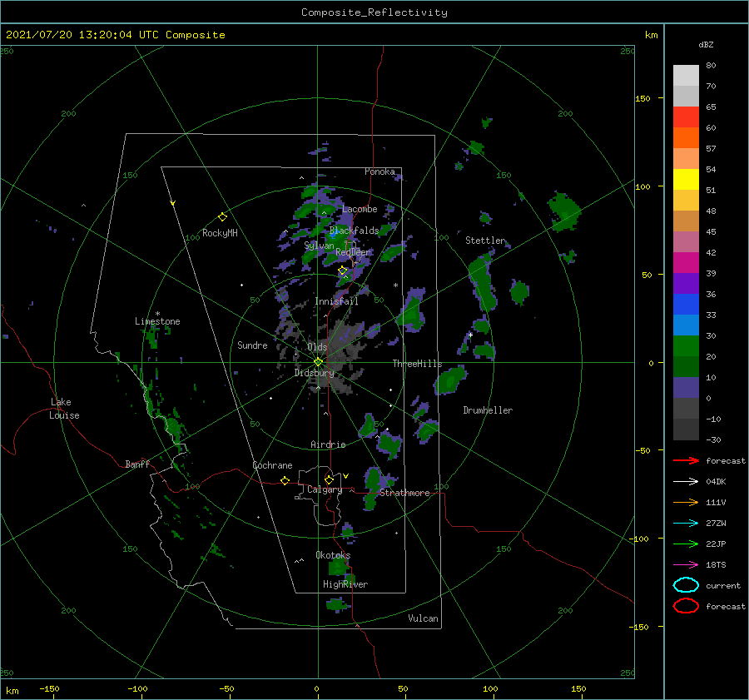Select yellow diamond marker near RockyMH

[x=222, y=217]
